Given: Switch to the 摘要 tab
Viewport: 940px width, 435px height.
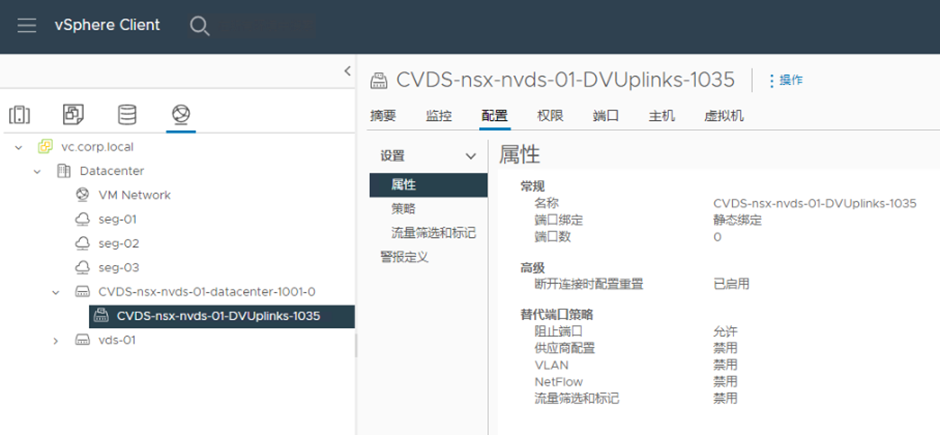Looking at the screenshot, I should 383,116.
